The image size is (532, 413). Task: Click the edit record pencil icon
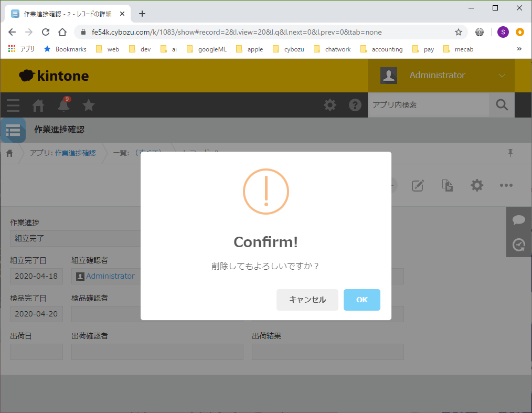click(418, 185)
